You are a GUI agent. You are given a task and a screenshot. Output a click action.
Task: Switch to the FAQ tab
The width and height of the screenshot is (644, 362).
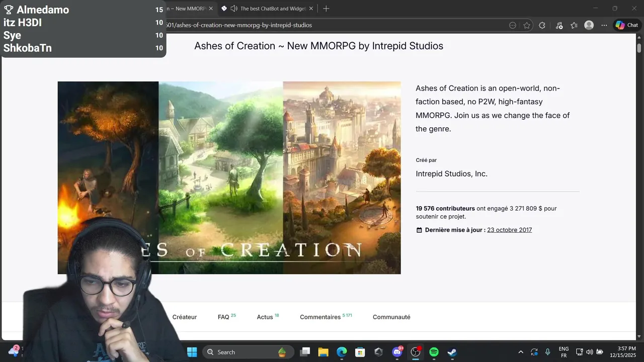[226, 317]
